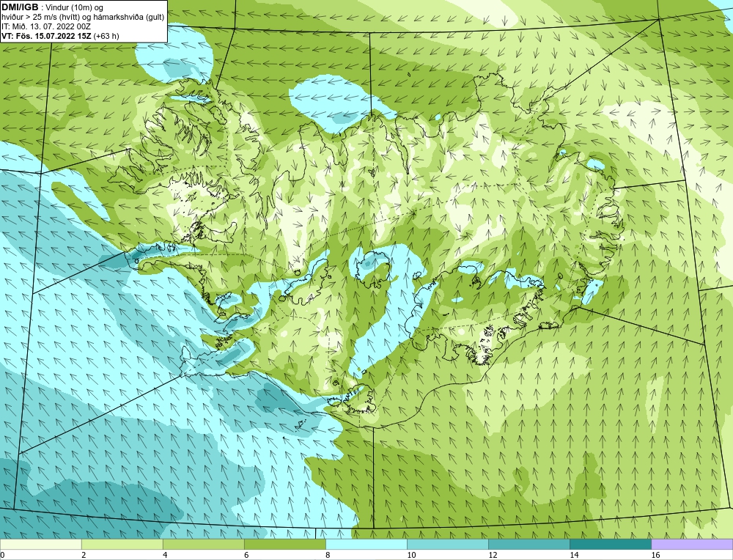Click the 8–10 m/s light cyan legend swatch
This screenshot has height=560, width=733.
pyautogui.click(x=366, y=545)
